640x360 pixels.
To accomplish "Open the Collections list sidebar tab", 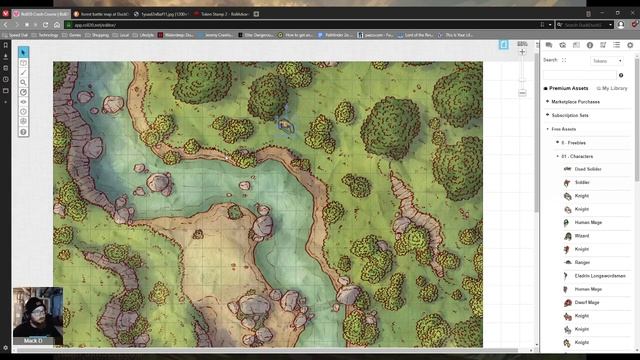I will pos(616,45).
